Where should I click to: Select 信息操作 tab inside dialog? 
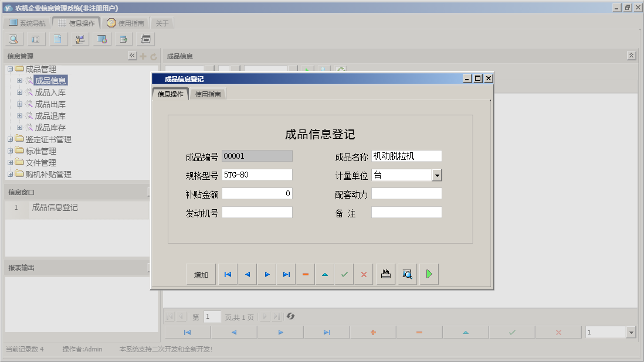point(171,94)
